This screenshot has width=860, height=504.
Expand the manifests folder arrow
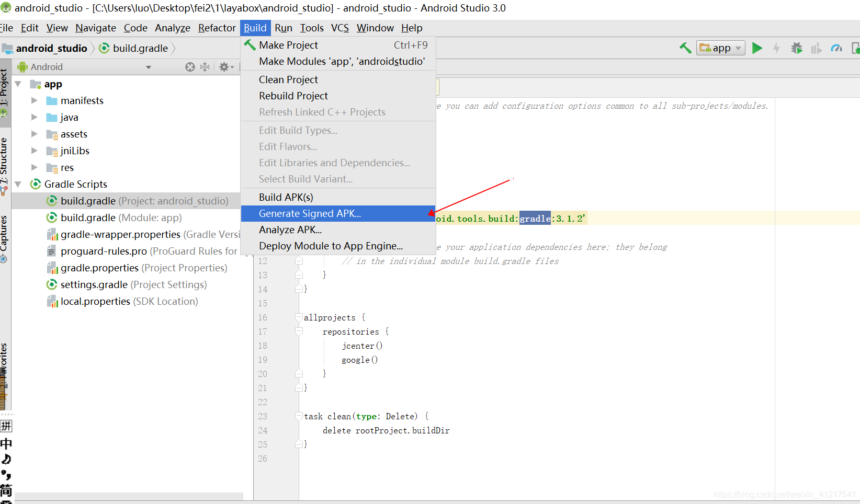35,100
